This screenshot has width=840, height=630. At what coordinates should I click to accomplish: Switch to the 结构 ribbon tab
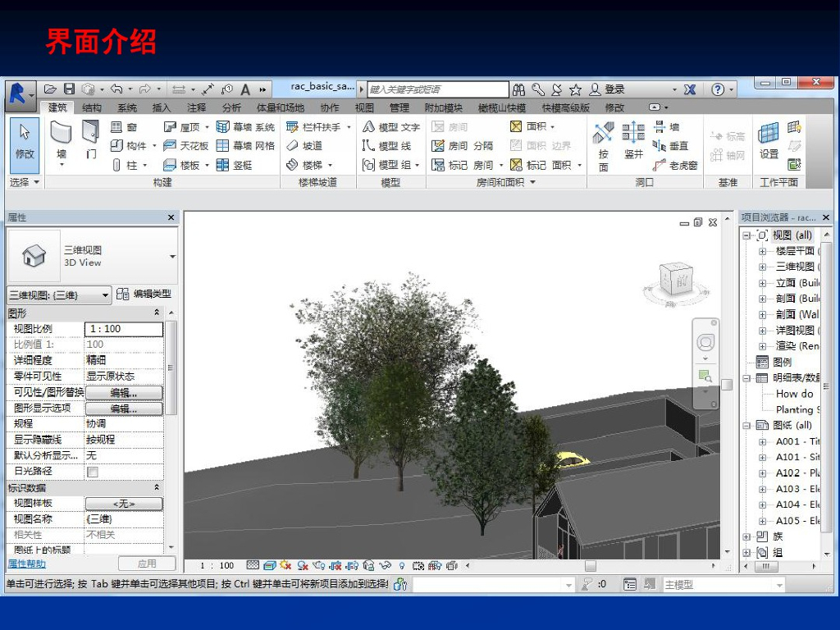(92, 107)
